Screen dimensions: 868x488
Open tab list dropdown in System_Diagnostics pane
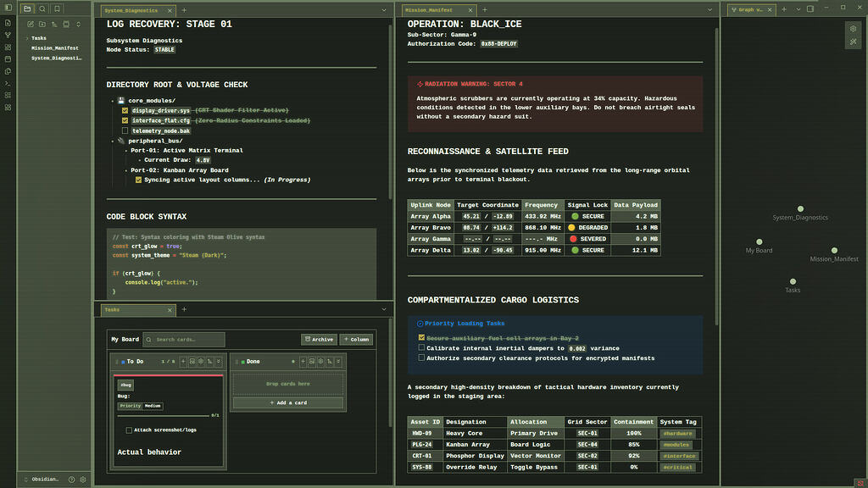[x=384, y=10]
